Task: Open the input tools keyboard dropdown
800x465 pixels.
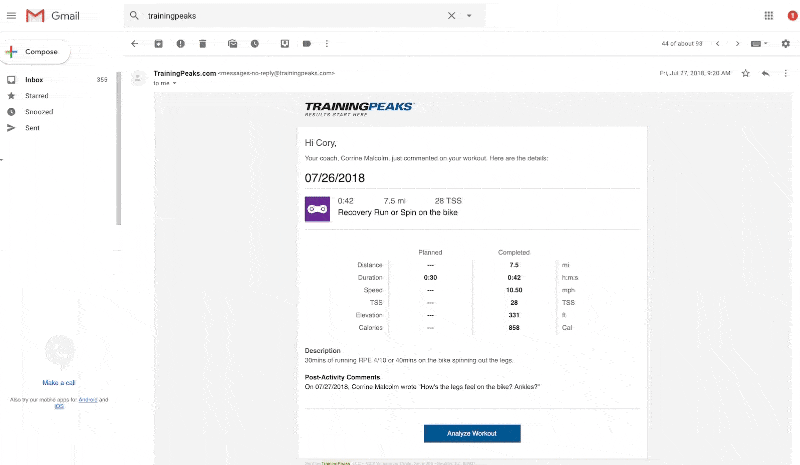Action: point(759,44)
